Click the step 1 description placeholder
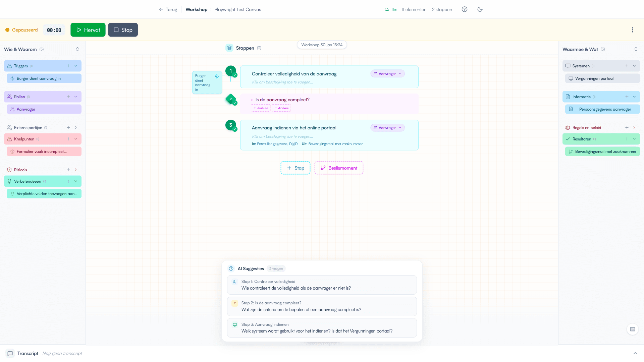Image resolution: width=644 pixels, height=362 pixels. pos(282,82)
